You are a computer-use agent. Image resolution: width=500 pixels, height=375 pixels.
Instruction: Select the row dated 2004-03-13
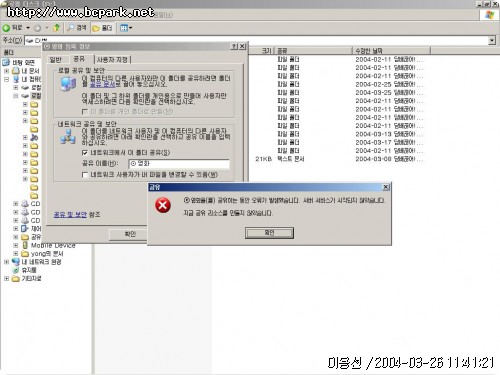pos(339,134)
